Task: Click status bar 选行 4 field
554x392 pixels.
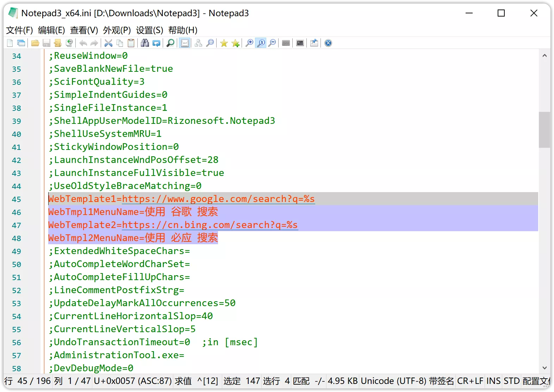Action: (x=276, y=381)
